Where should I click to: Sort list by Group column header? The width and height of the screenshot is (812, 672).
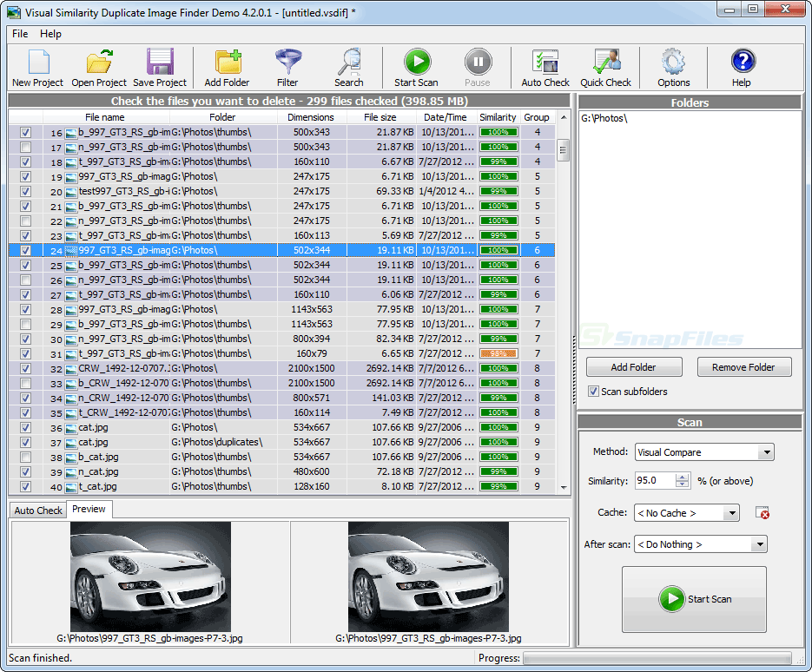537,117
